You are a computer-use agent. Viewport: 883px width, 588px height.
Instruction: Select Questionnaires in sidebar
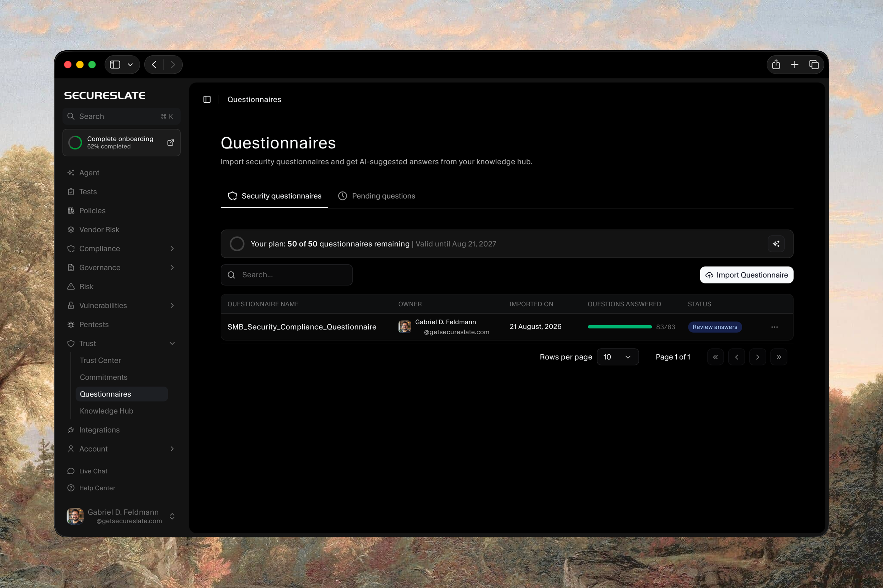(x=122, y=394)
